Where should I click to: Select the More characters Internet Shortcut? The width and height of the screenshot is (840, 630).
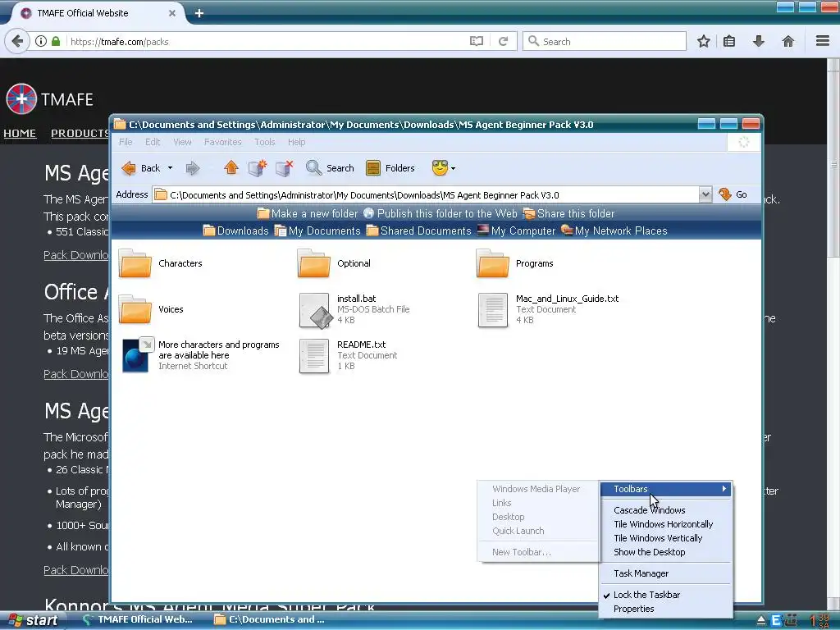[x=200, y=355]
